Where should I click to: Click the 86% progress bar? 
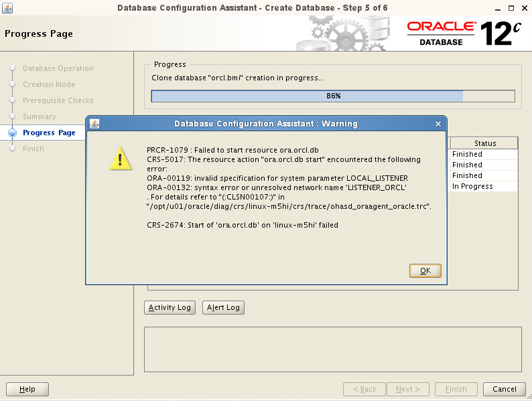point(333,96)
